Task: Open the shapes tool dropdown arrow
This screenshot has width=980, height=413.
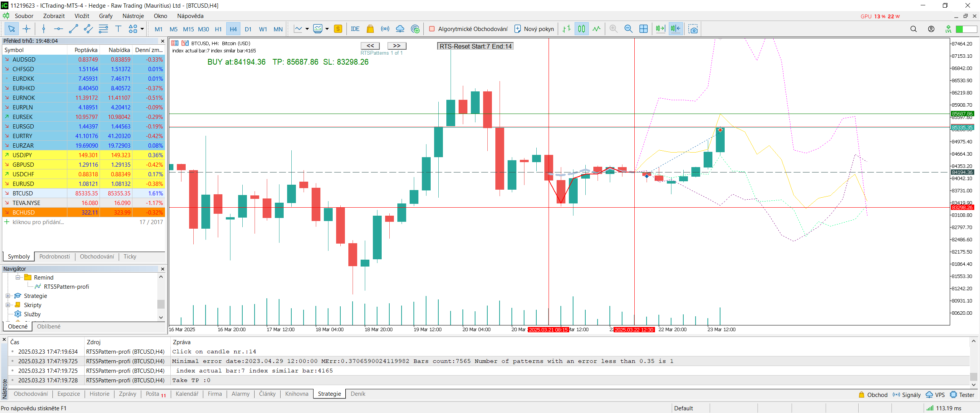Action: (142, 29)
